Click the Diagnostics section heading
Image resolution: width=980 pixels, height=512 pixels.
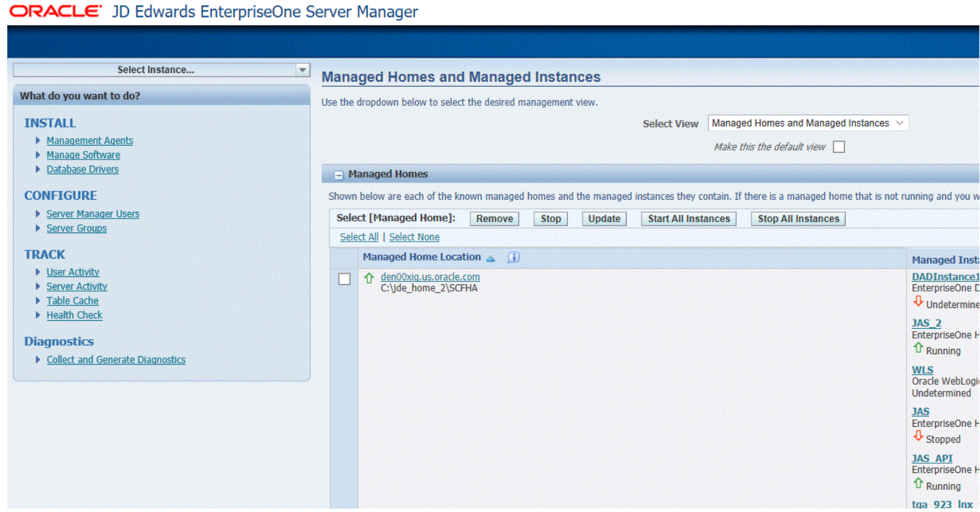(59, 342)
